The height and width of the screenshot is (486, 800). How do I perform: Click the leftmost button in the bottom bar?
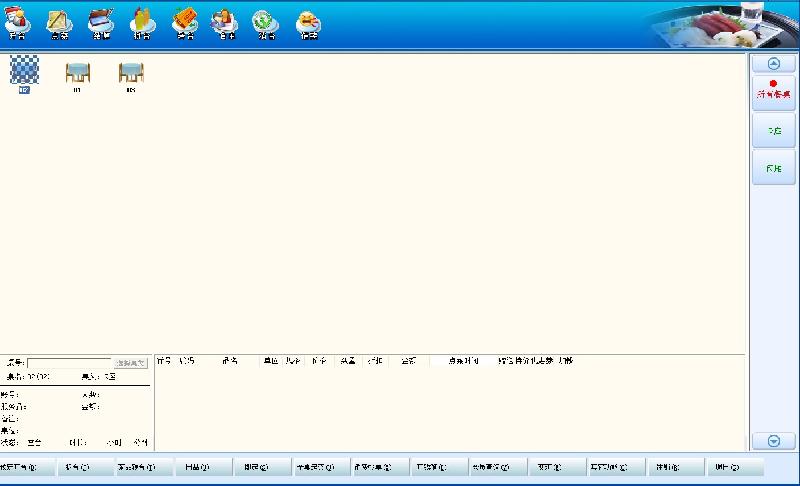coord(19,467)
